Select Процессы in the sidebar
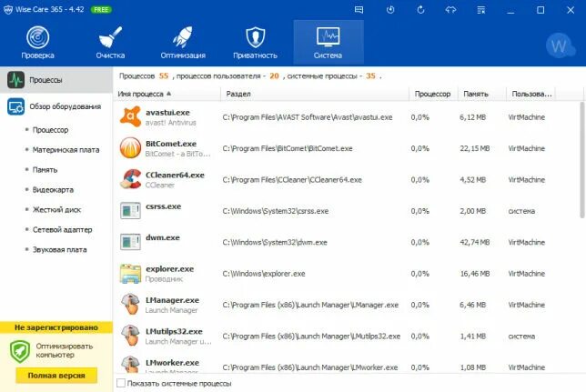586x392 pixels. pyautogui.click(x=56, y=80)
